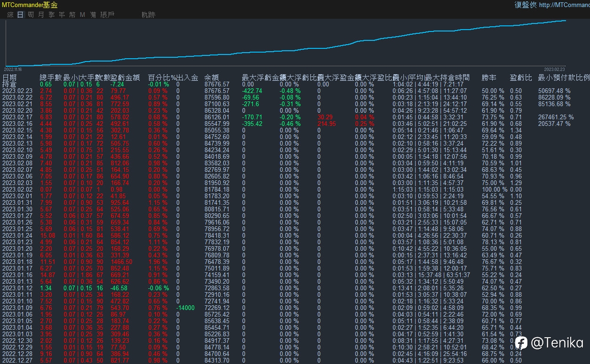Select the 2023.02.23 row
Screen dimensions: 590x364
click(x=295, y=91)
